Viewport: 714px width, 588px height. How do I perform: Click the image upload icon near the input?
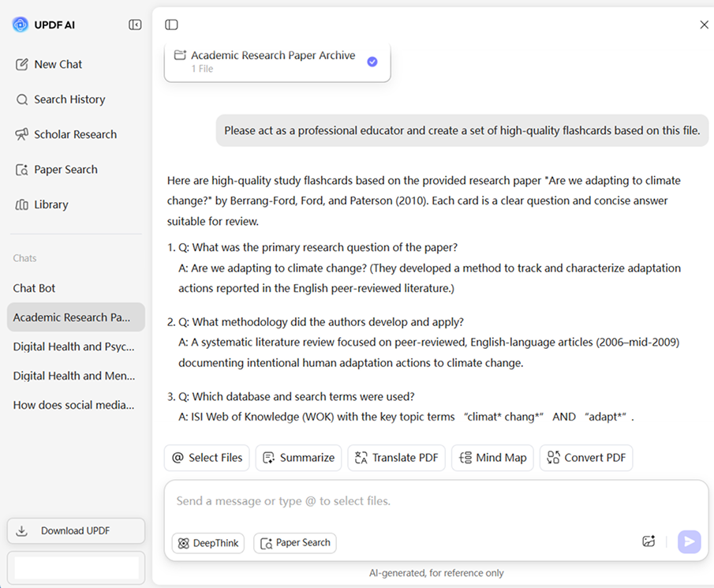(649, 541)
